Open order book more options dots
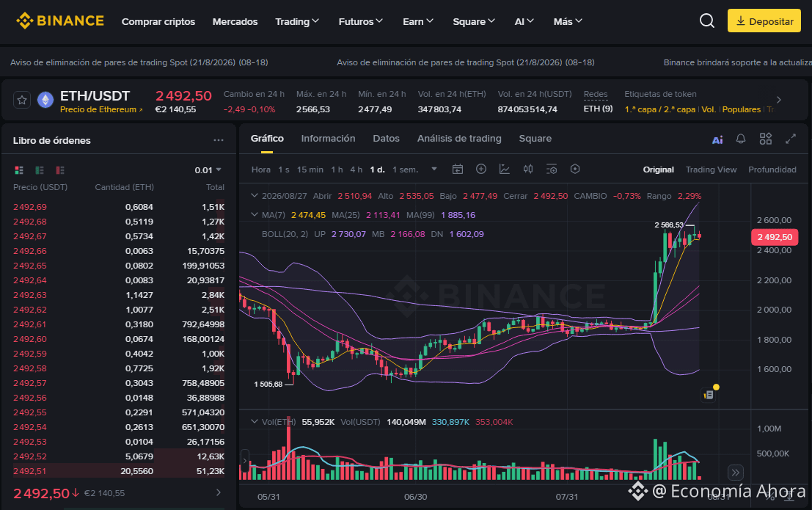 coord(219,140)
